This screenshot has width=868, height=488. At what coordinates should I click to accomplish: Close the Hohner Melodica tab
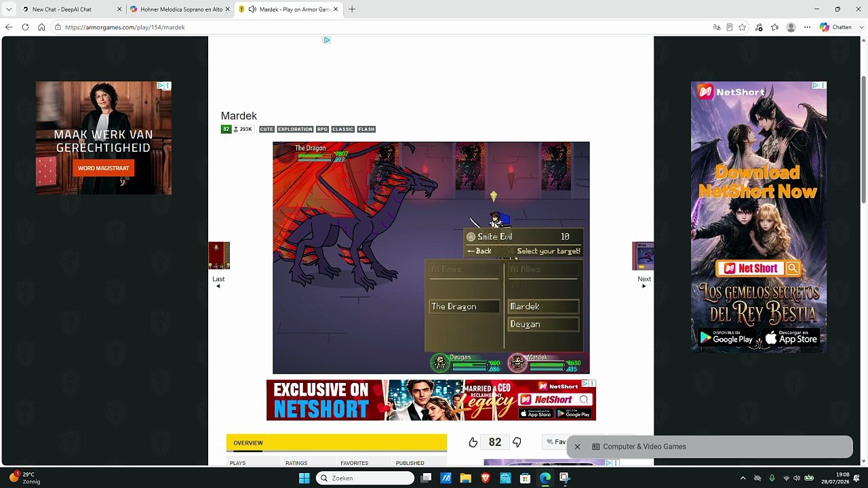[228, 9]
